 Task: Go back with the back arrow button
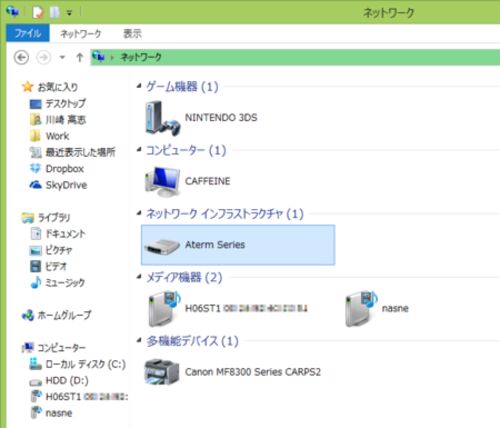point(21,57)
